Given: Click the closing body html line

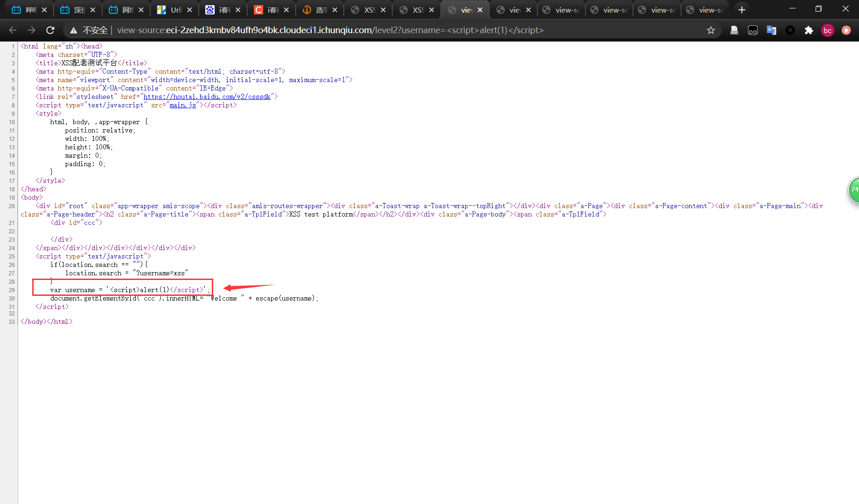Looking at the screenshot, I should tap(46, 322).
